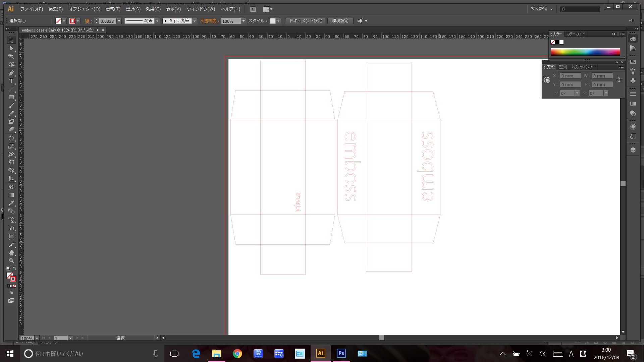Select the Pen tool
The height and width of the screenshot is (362, 644).
click(11, 73)
